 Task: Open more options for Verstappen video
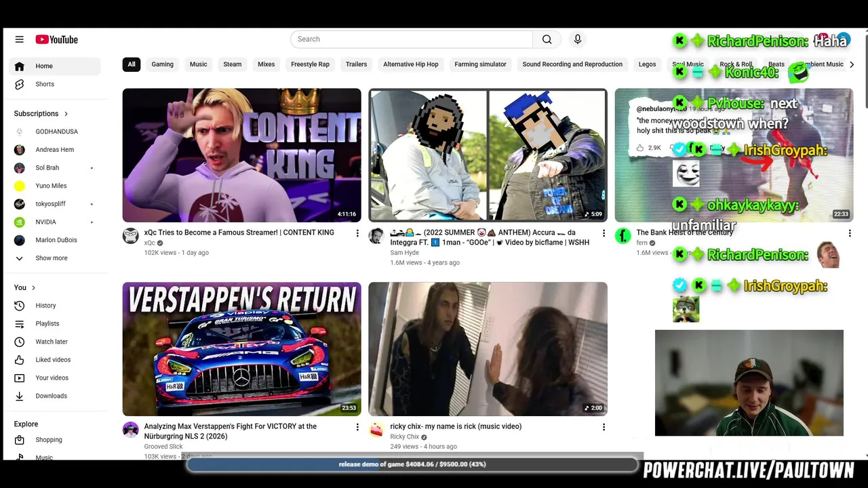tap(357, 427)
